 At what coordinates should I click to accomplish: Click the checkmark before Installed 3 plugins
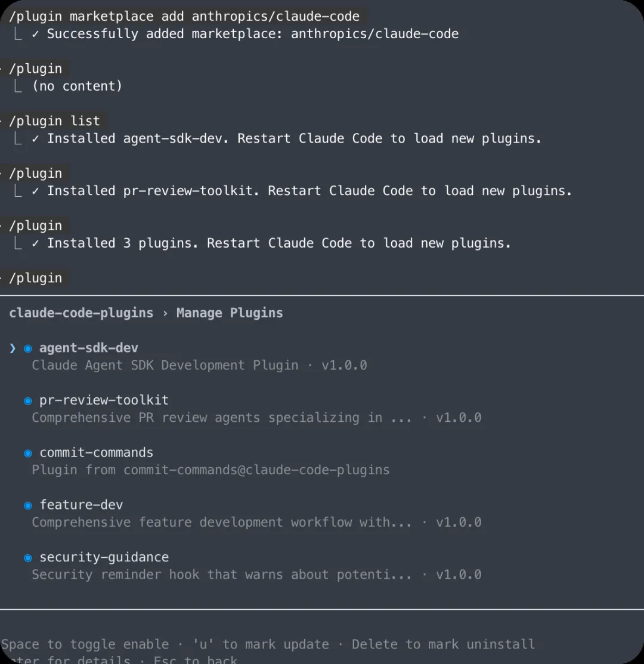tap(35, 244)
